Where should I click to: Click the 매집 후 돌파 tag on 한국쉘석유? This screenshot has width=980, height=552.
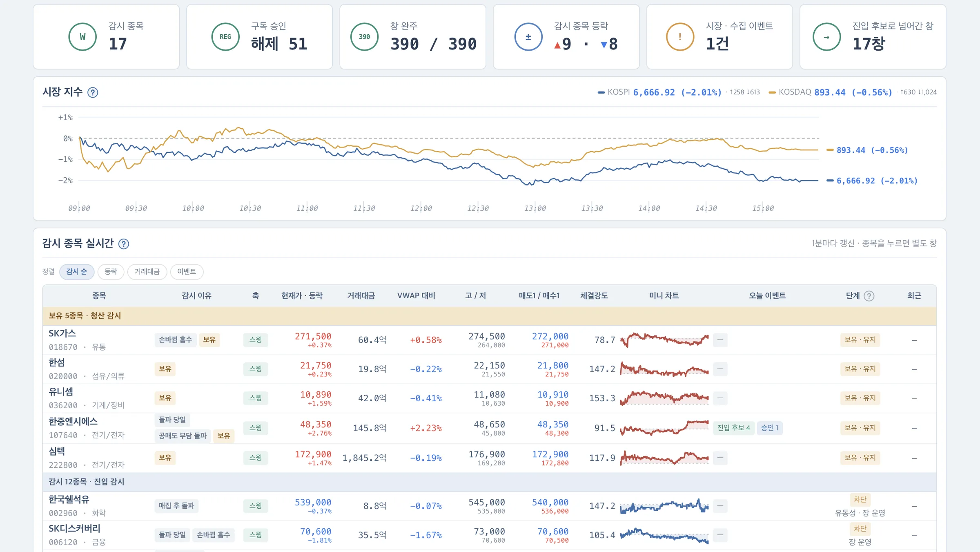pyautogui.click(x=176, y=505)
